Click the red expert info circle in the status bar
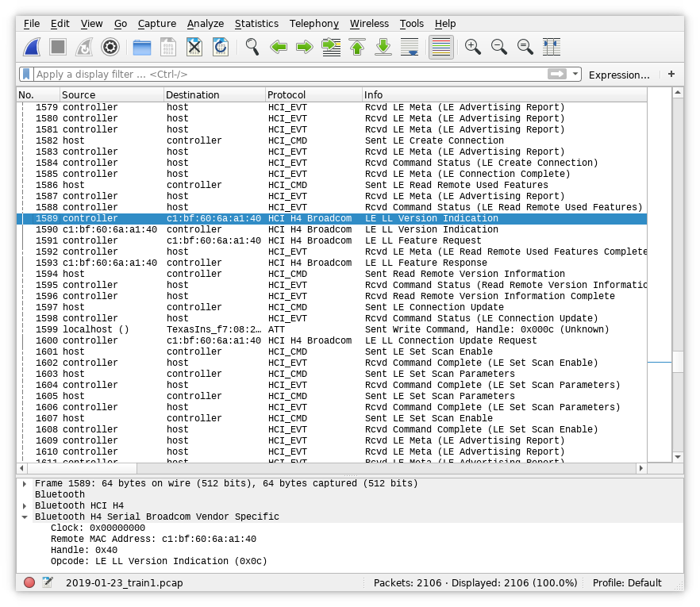The image size is (700, 607). pyautogui.click(x=29, y=582)
